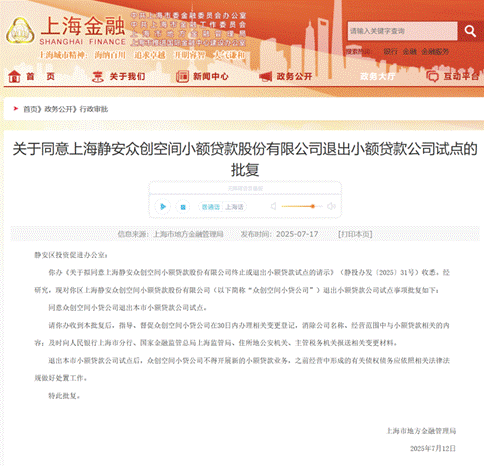Stop the audio reading playback
The height and width of the screenshot is (466, 484).
[183, 207]
